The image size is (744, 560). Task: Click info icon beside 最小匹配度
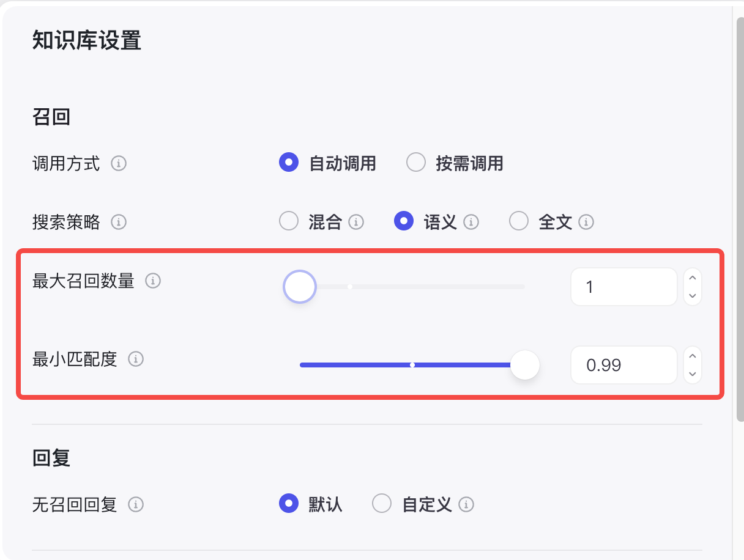point(136,359)
